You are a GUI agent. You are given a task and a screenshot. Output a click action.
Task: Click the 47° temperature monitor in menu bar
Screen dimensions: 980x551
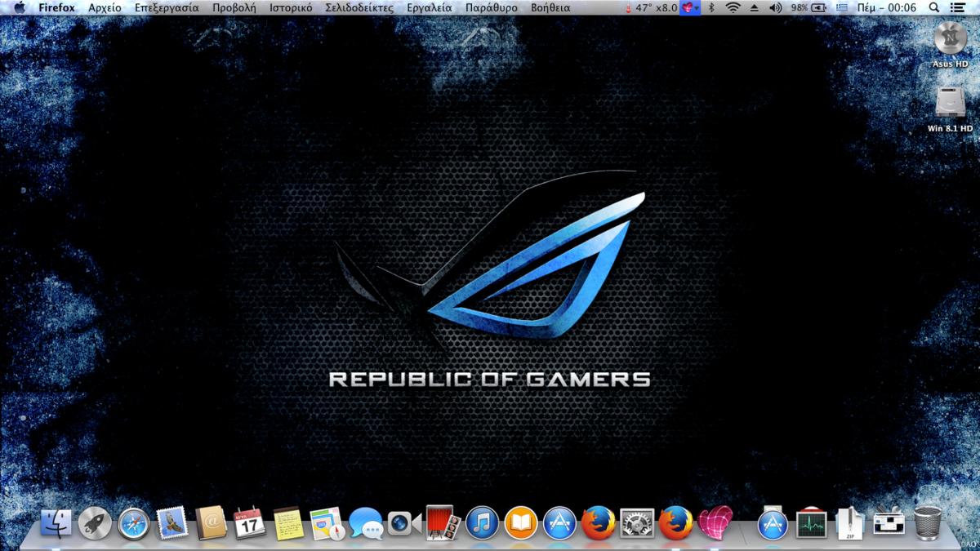[650, 7]
